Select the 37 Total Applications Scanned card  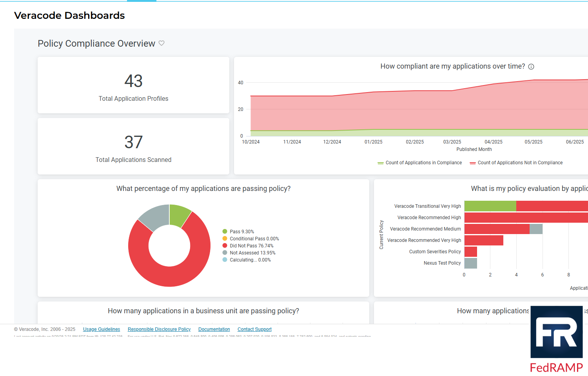click(x=133, y=147)
